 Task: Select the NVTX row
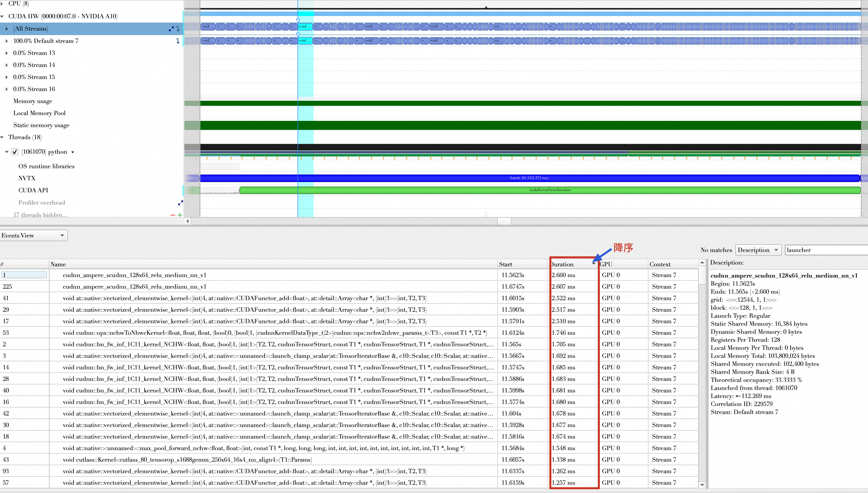pyautogui.click(x=27, y=178)
